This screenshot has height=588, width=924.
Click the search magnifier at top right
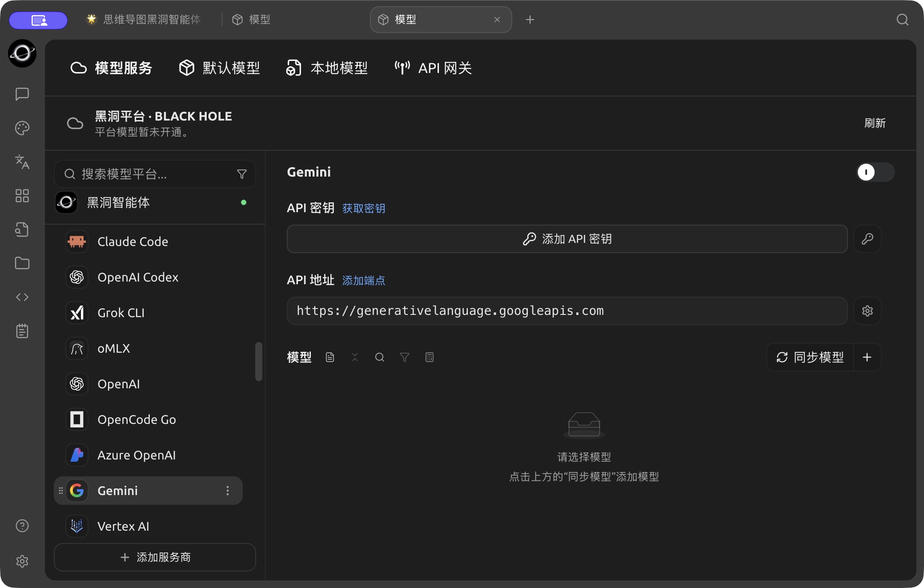point(902,20)
